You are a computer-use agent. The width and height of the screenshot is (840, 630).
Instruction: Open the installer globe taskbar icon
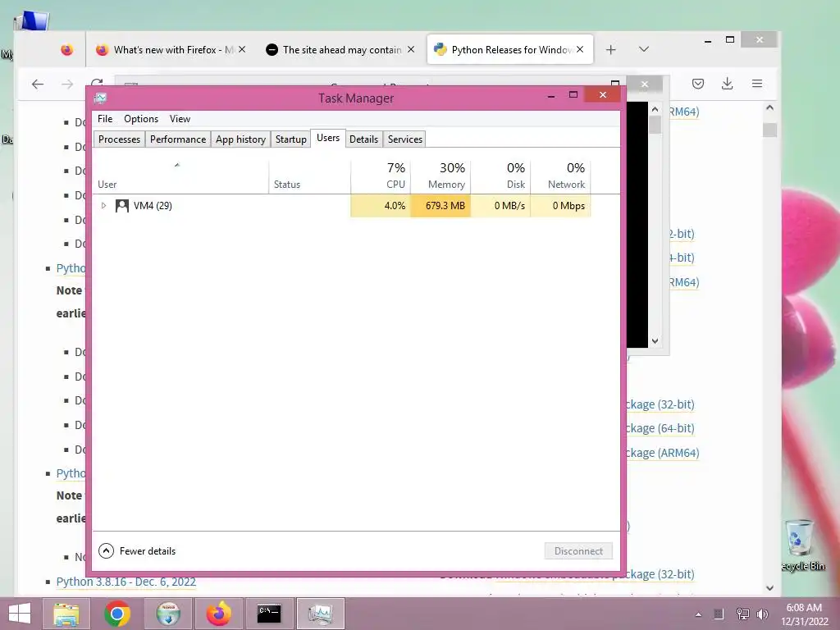tap(168, 614)
